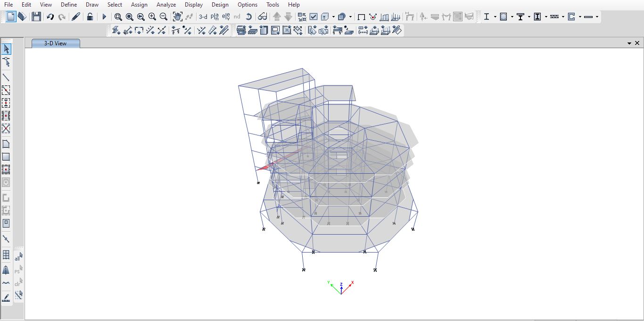Image resolution: width=644 pixels, height=321 pixels.
Task: Click the Select Intersecting Line icon
Action: click(18, 296)
